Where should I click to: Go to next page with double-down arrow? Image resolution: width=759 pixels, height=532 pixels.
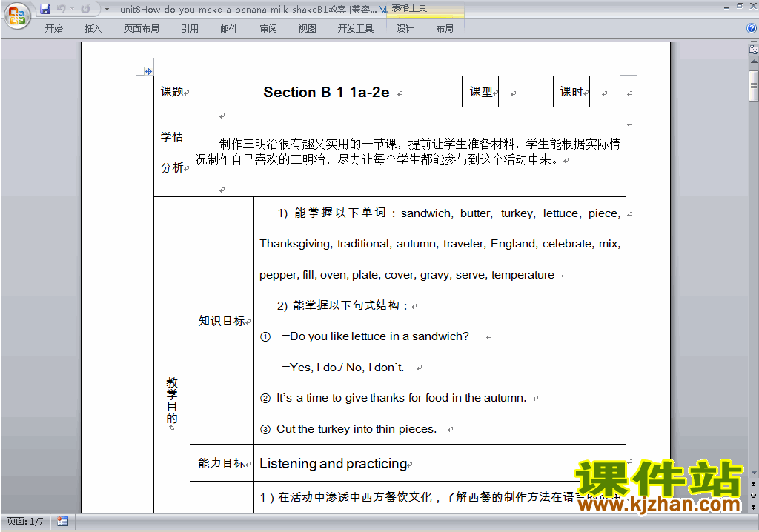(x=753, y=507)
